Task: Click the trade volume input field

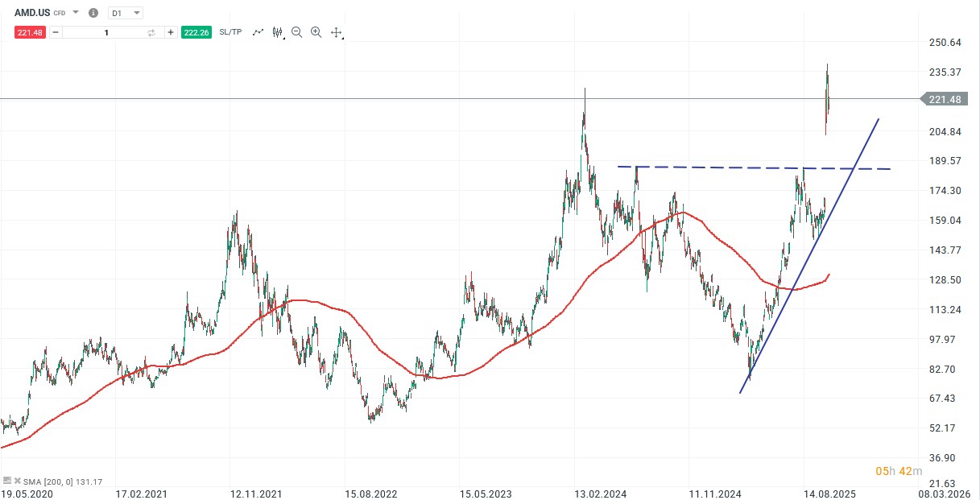Action: 105,32
